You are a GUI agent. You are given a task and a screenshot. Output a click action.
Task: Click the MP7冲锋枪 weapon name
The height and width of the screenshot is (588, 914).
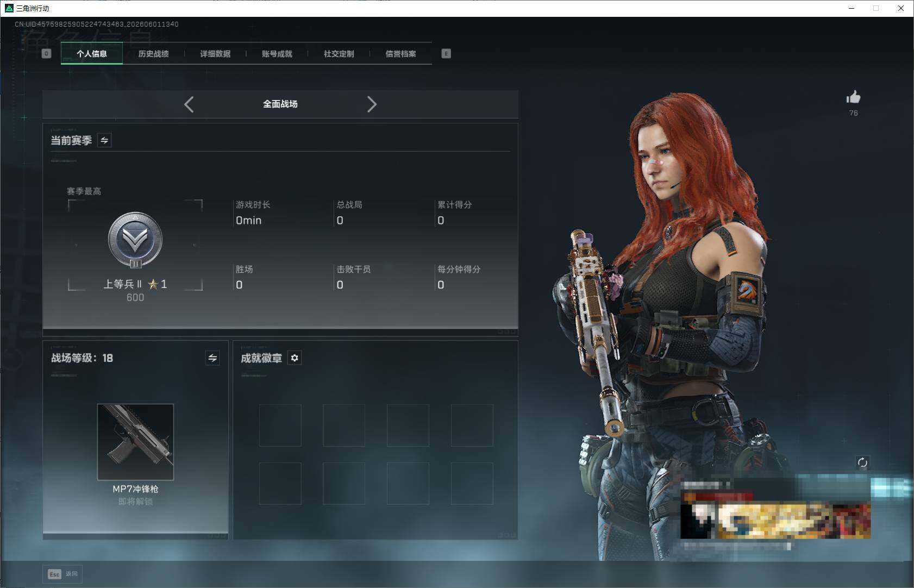pos(135,489)
